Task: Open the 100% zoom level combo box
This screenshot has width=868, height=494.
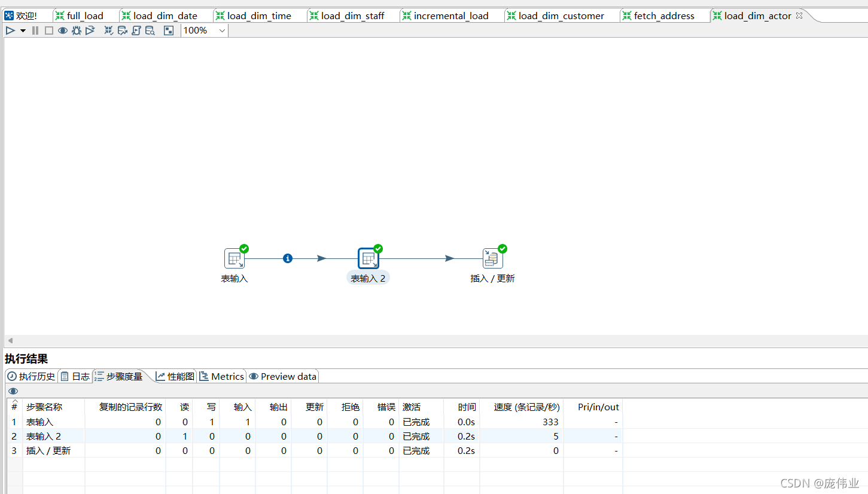Action: [205, 31]
